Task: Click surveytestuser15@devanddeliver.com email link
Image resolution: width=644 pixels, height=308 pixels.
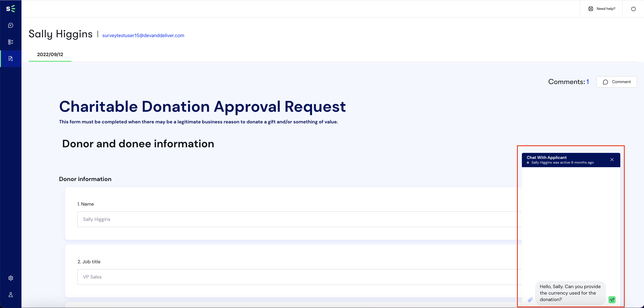Action: (x=143, y=35)
